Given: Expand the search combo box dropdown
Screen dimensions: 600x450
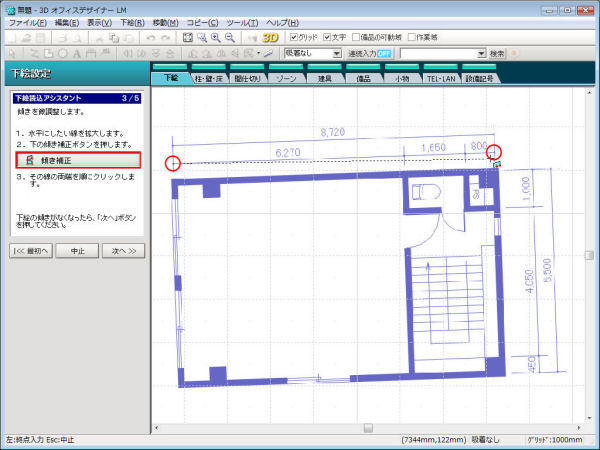Looking at the screenshot, I should pyautogui.click(x=481, y=53).
